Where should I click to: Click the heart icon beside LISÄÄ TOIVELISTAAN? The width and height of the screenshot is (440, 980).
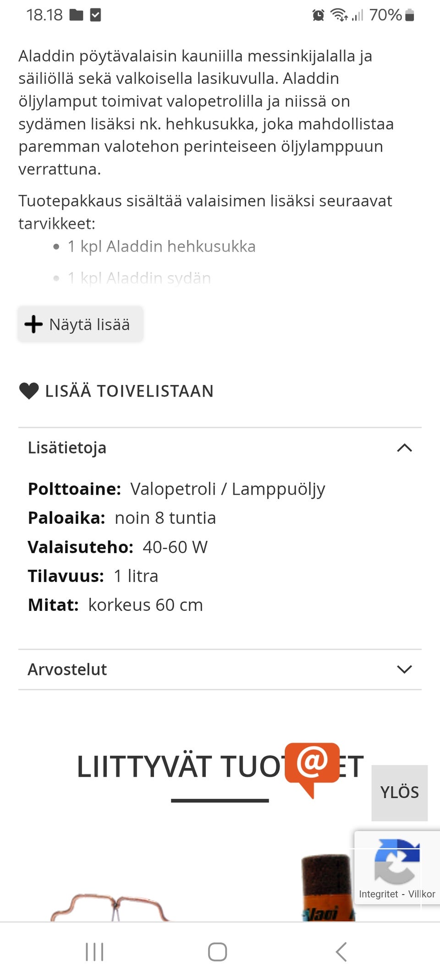(x=28, y=391)
